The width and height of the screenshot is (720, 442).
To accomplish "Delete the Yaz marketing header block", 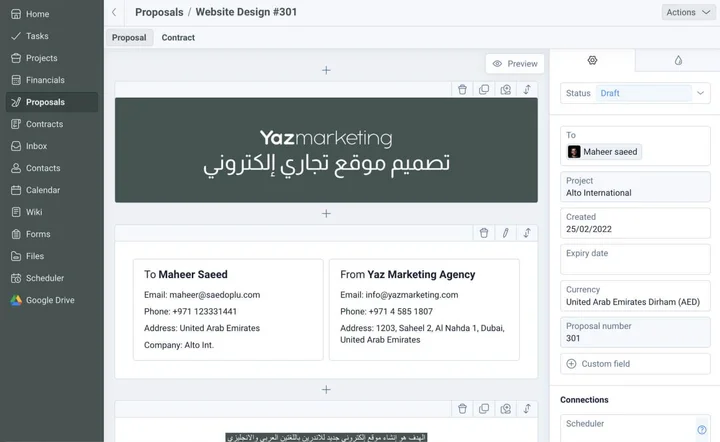I will pyautogui.click(x=462, y=90).
